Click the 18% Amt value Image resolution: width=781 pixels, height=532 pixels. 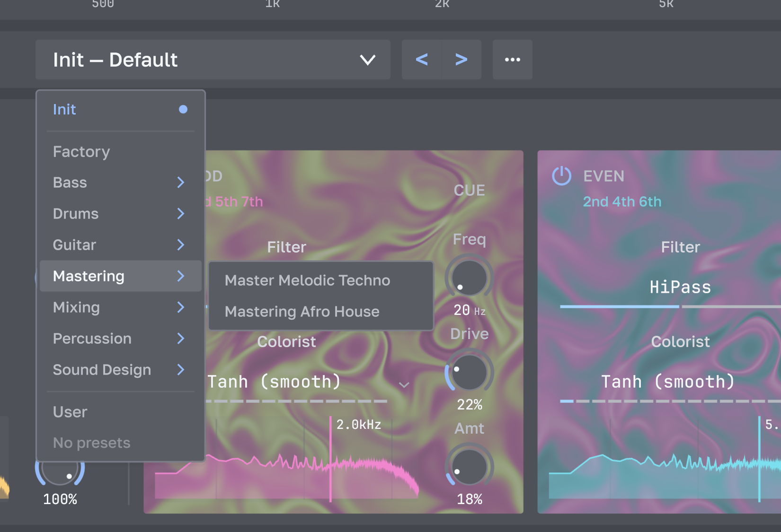point(470,499)
